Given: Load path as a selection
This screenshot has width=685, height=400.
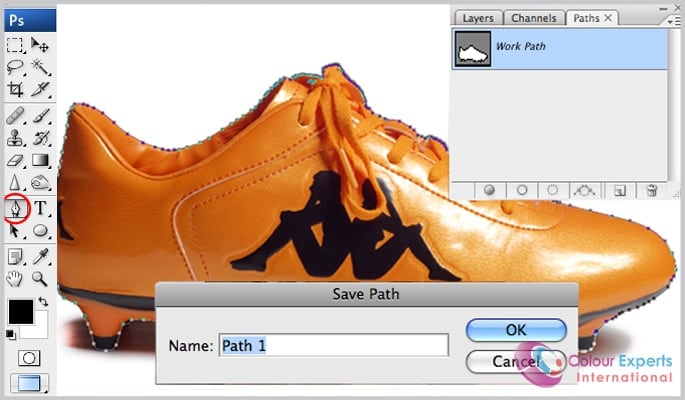Looking at the screenshot, I should (x=553, y=190).
